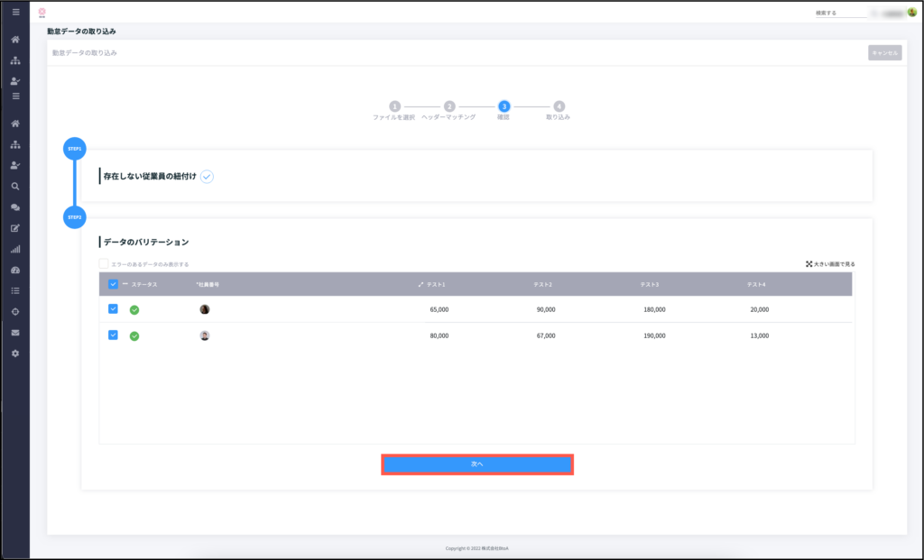Screen dimensions: 924x560
Task: Go to step 1 'ファイルを選択'
Action: pyautogui.click(x=394, y=106)
